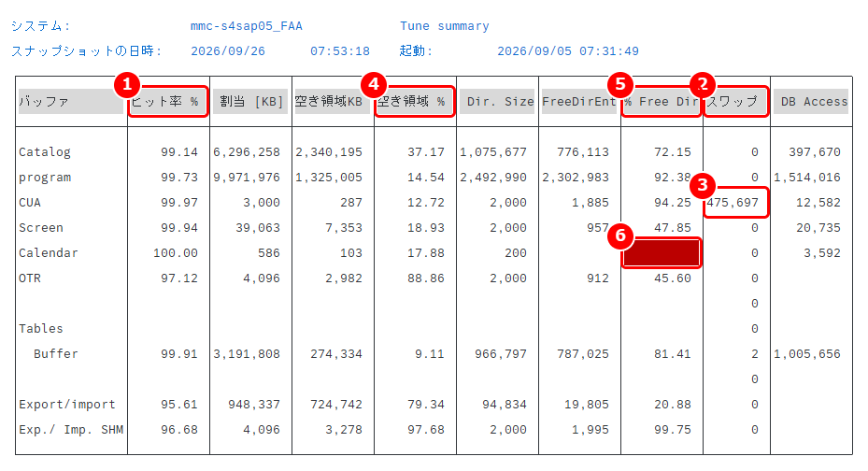Select Catalog allocation 6,296,258
This screenshot has width=868, height=471.
247,152
